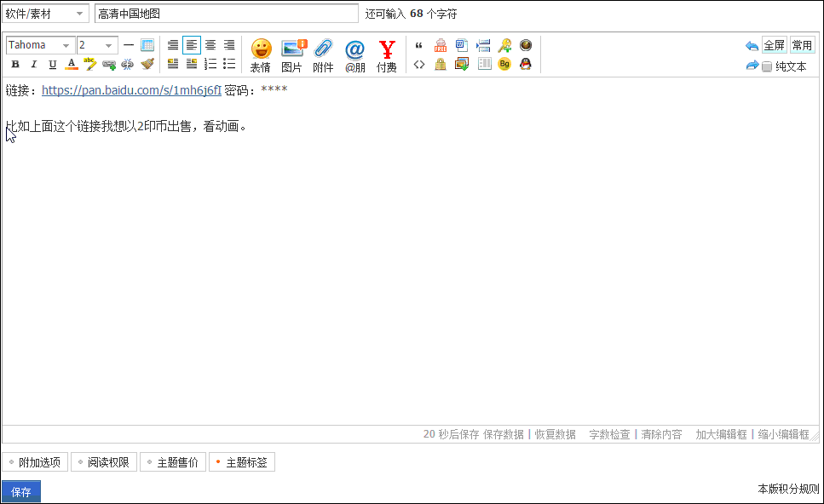Click the blue 保存 save button
The image size is (824, 504).
(21, 492)
